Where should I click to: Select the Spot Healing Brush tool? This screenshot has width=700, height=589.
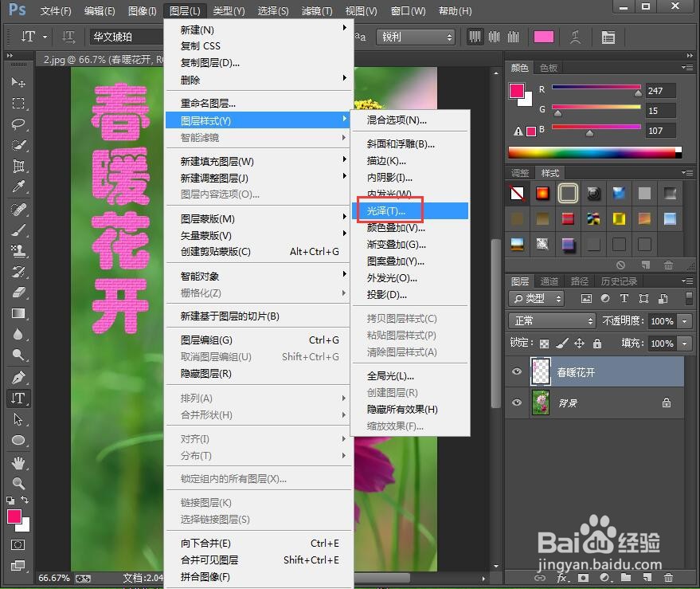(x=18, y=210)
